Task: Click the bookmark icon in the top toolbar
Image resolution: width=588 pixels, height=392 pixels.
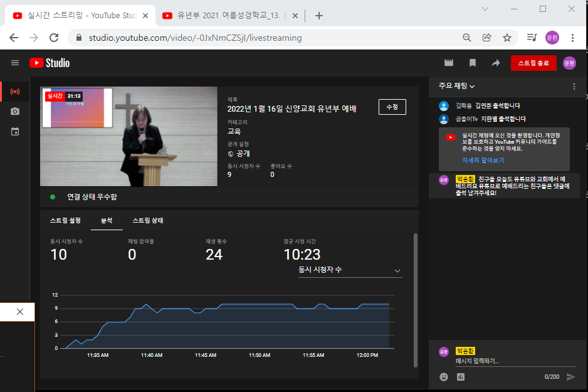Action: click(x=472, y=63)
